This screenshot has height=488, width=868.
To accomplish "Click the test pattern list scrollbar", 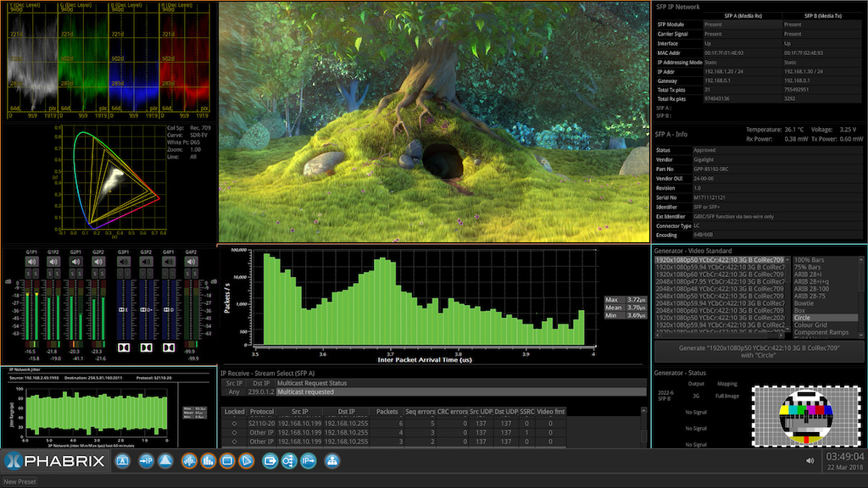I will tap(861, 297).
